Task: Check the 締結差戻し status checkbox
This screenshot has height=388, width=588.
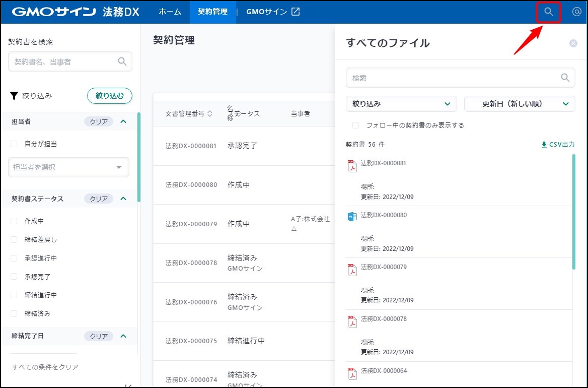Action: (14, 239)
